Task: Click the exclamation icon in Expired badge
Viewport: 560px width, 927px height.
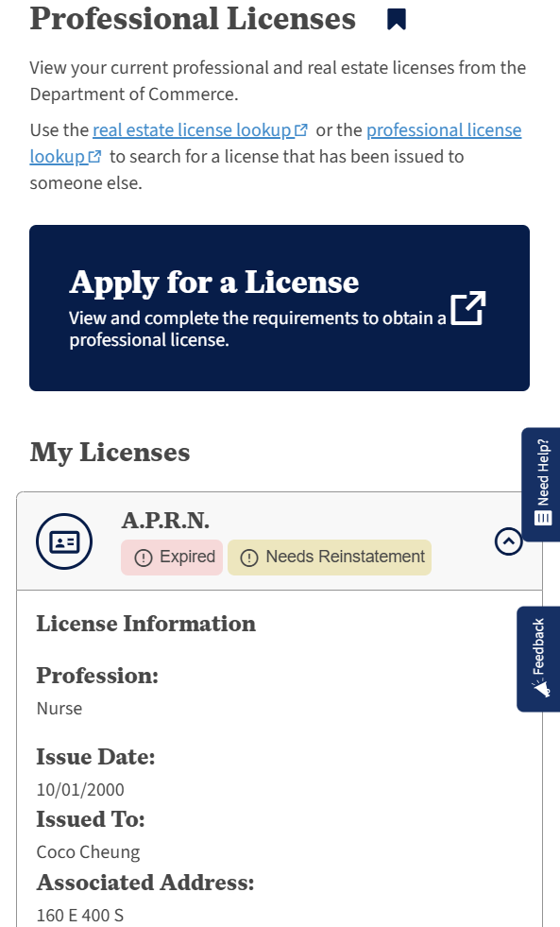Action: (144, 558)
